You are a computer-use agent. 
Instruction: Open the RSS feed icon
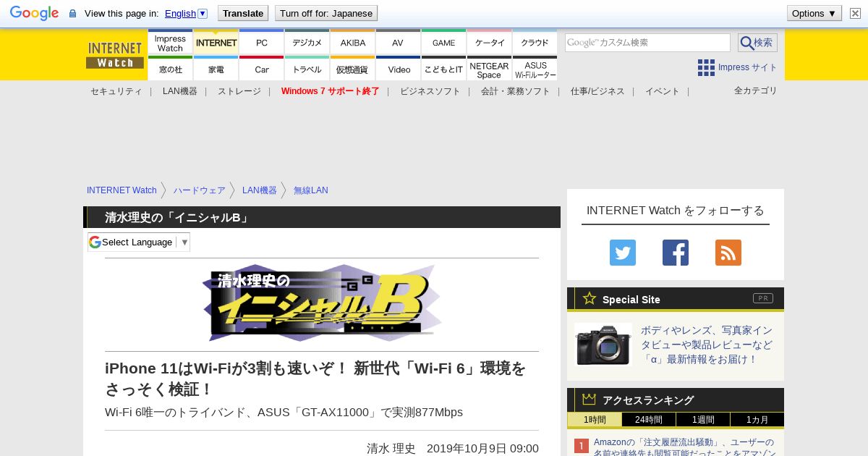tap(728, 253)
